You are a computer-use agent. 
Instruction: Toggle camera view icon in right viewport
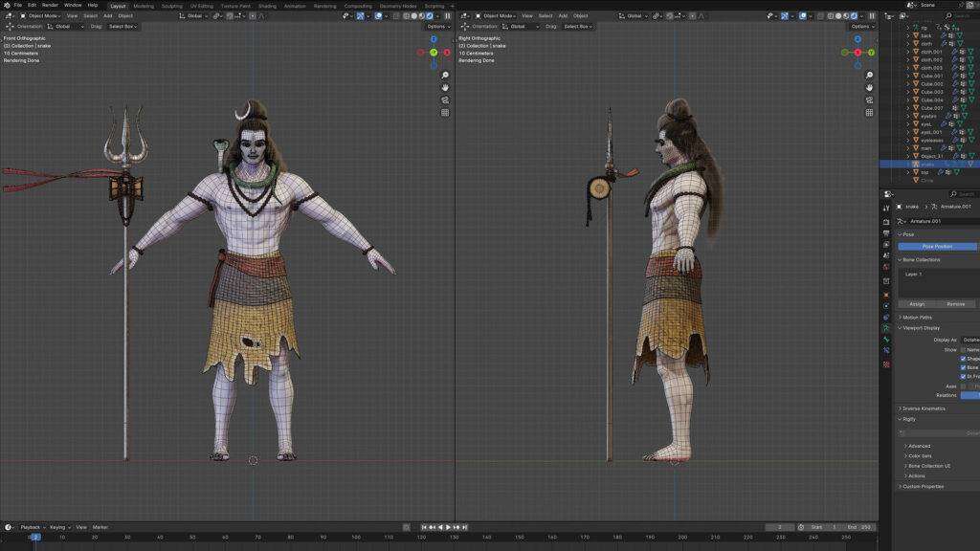pyautogui.click(x=869, y=99)
